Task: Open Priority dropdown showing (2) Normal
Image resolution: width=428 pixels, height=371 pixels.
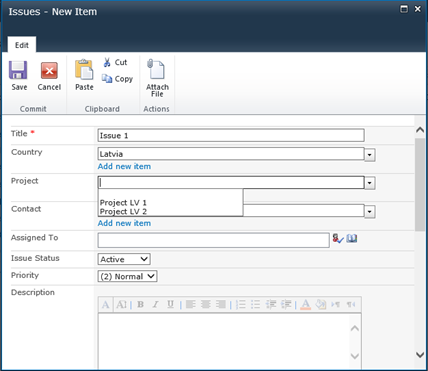Action: (127, 276)
